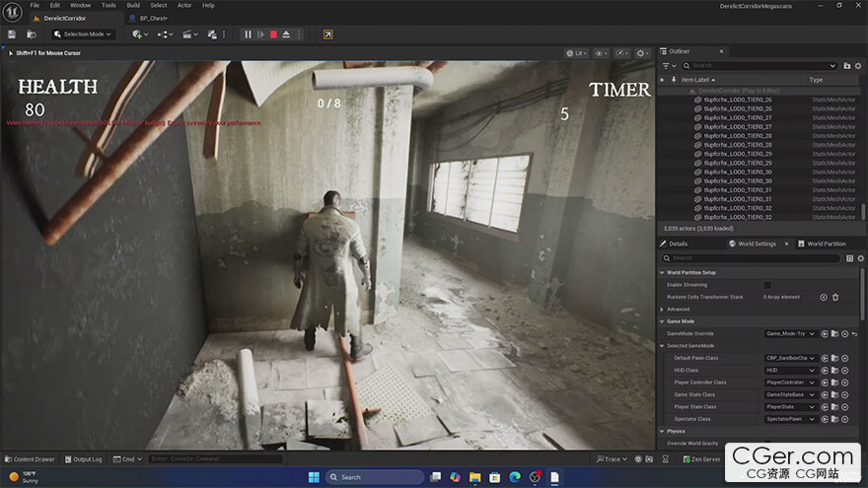
Task: Open viewport settings gear menu
Action: [x=642, y=53]
